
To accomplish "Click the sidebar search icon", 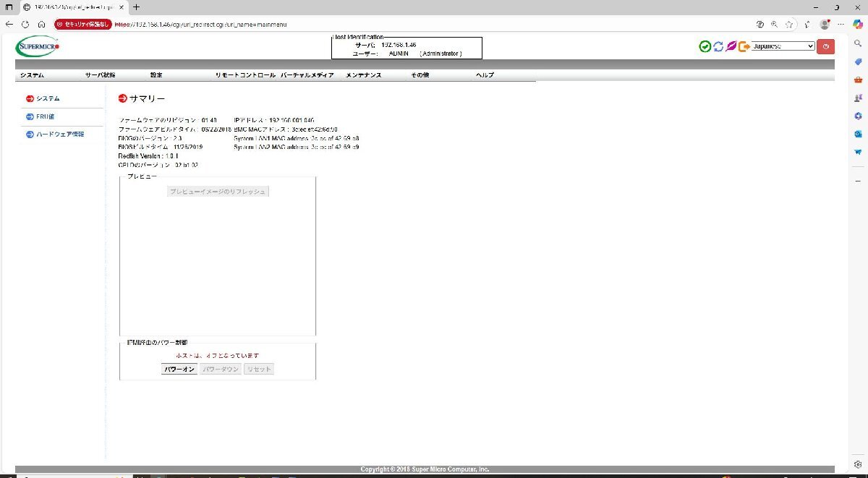I will click(858, 43).
